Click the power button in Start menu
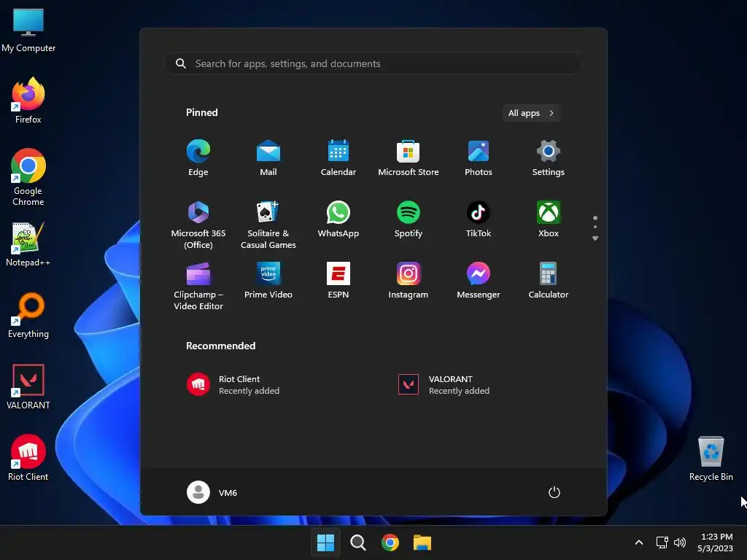The width and height of the screenshot is (747, 560). tap(554, 492)
